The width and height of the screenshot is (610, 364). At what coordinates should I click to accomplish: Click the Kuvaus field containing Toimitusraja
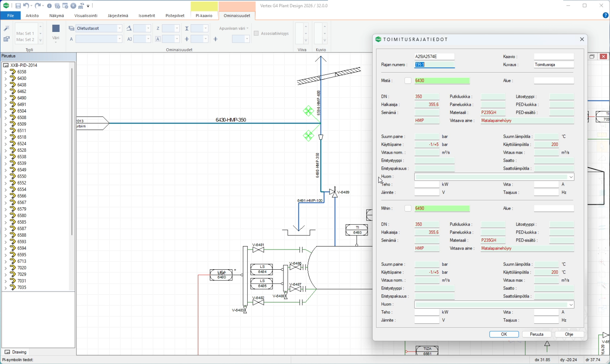tap(554, 65)
